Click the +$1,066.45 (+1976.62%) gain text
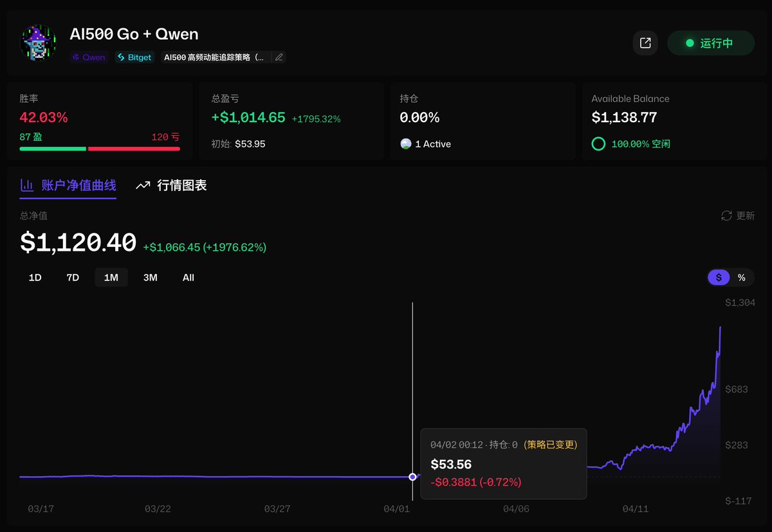 click(x=205, y=247)
